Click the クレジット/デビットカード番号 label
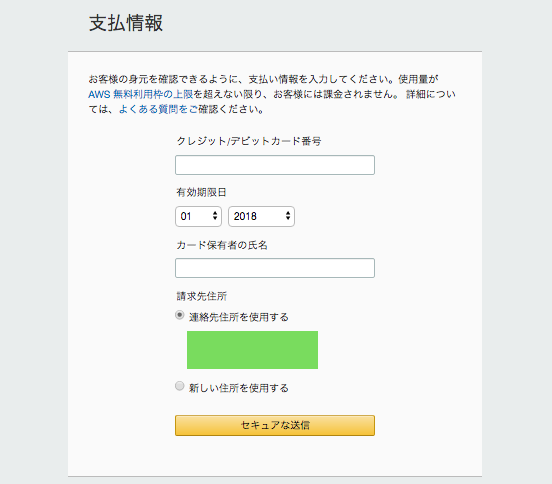 point(249,141)
